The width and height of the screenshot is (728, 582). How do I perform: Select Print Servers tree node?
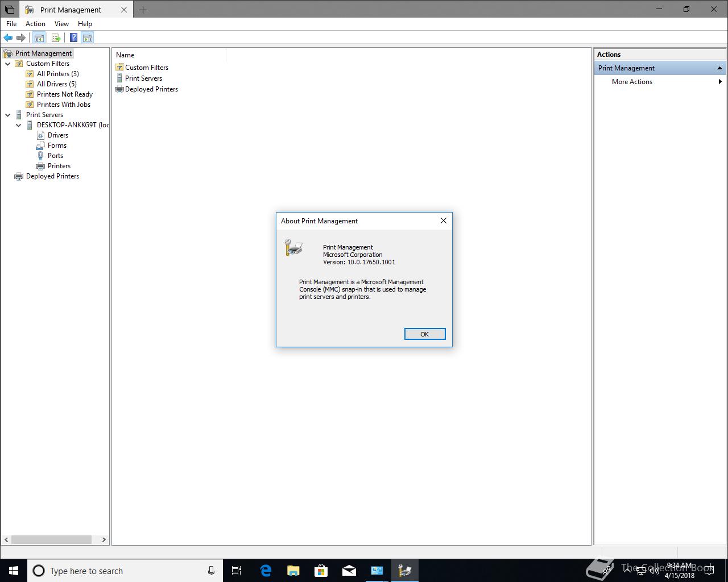pyautogui.click(x=44, y=115)
